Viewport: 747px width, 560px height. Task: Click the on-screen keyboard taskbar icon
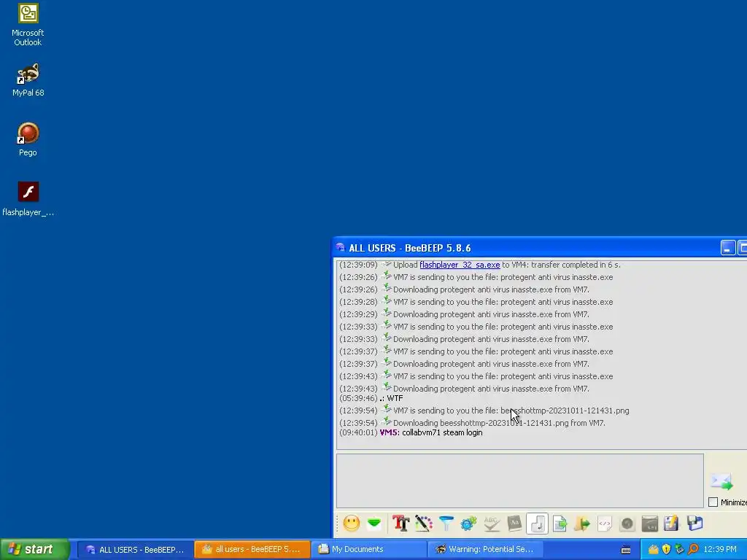[x=626, y=550]
